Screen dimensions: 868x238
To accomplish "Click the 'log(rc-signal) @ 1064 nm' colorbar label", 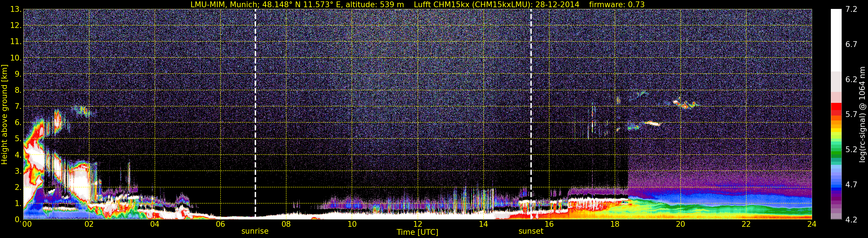I will click(x=862, y=115).
